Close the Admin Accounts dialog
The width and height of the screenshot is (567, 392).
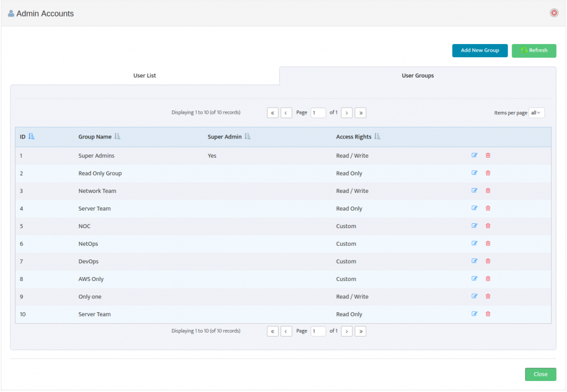tap(540, 374)
